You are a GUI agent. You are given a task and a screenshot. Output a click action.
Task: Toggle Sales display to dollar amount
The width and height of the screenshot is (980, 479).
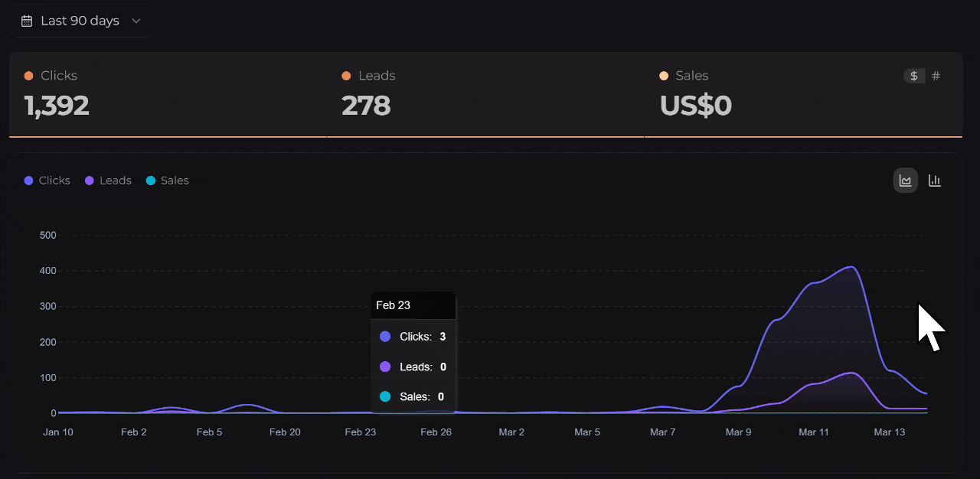(914, 76)
